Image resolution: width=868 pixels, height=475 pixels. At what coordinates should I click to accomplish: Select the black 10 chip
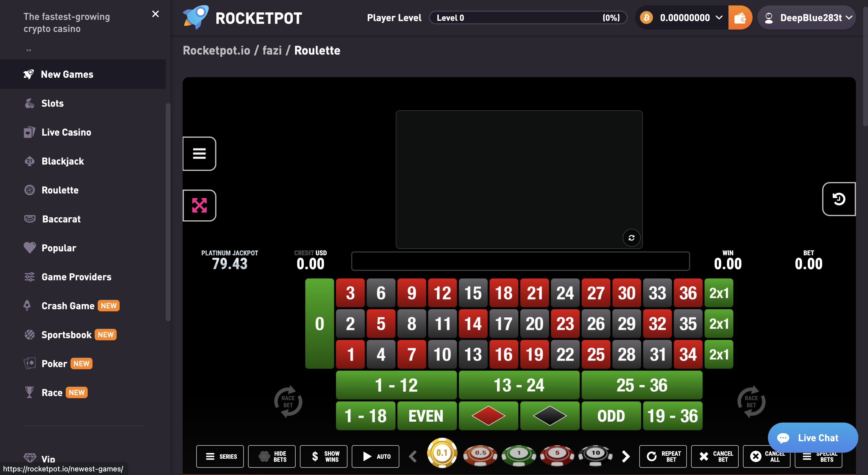(596, 456)
